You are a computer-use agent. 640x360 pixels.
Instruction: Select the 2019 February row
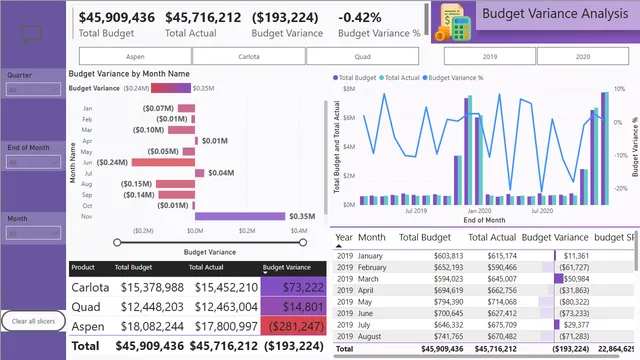click(x=484, y=267)
